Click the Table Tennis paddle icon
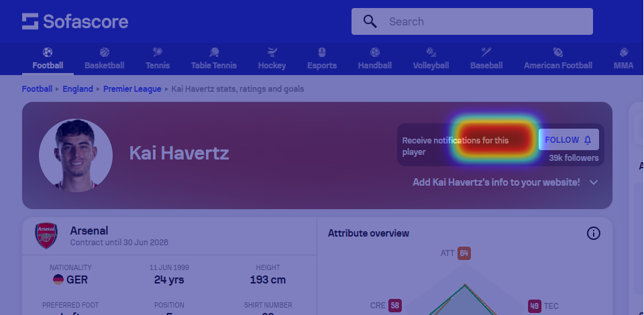This screenshot has width=644, height=315. point(213,52)
